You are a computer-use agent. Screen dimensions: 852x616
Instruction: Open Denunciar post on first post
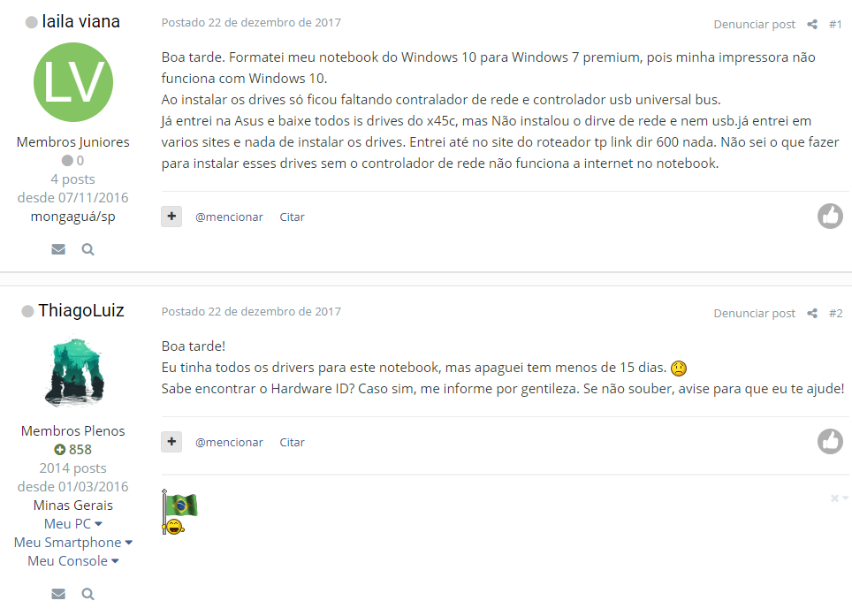[754, 25]
